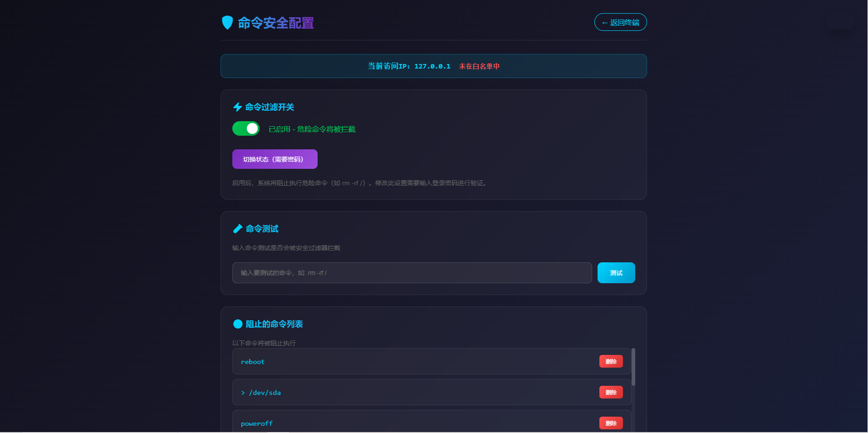Delete the reboot blocked command
This screenshot has width=868, height=433.
[x=611, y=361]
